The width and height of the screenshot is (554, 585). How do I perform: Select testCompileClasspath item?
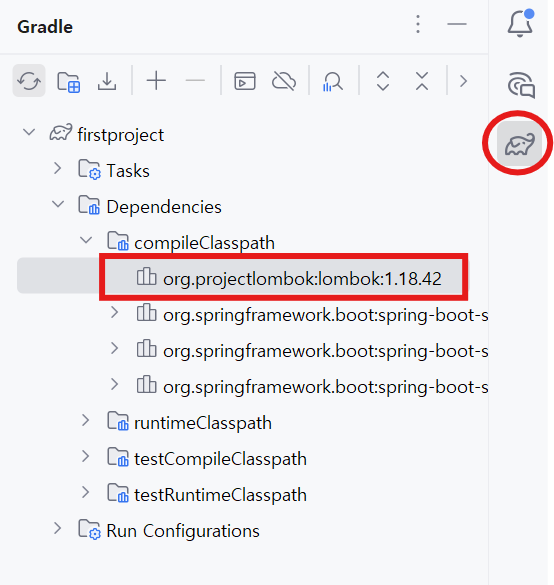pos(220,459)
